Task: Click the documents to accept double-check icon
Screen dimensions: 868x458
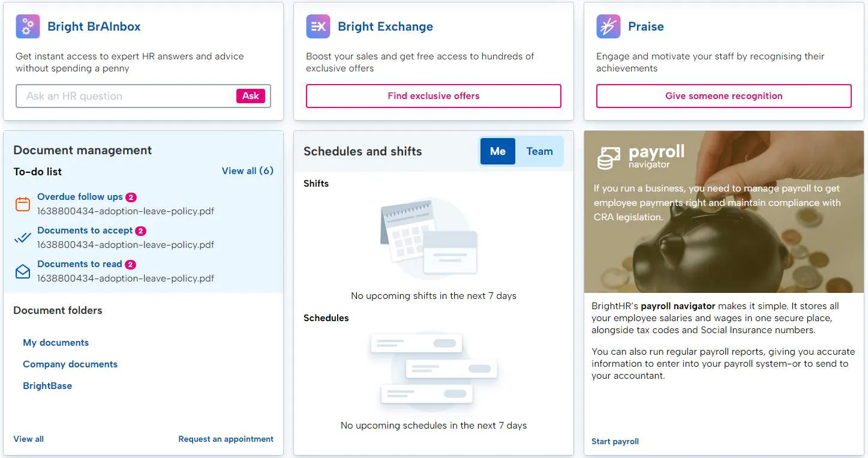Action: coord(22,238)
